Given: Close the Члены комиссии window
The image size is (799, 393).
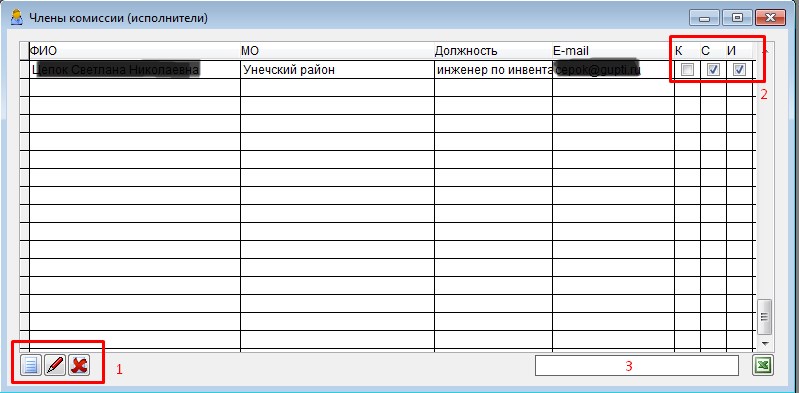Looking at the screenshot, I should tap(770, 18).
